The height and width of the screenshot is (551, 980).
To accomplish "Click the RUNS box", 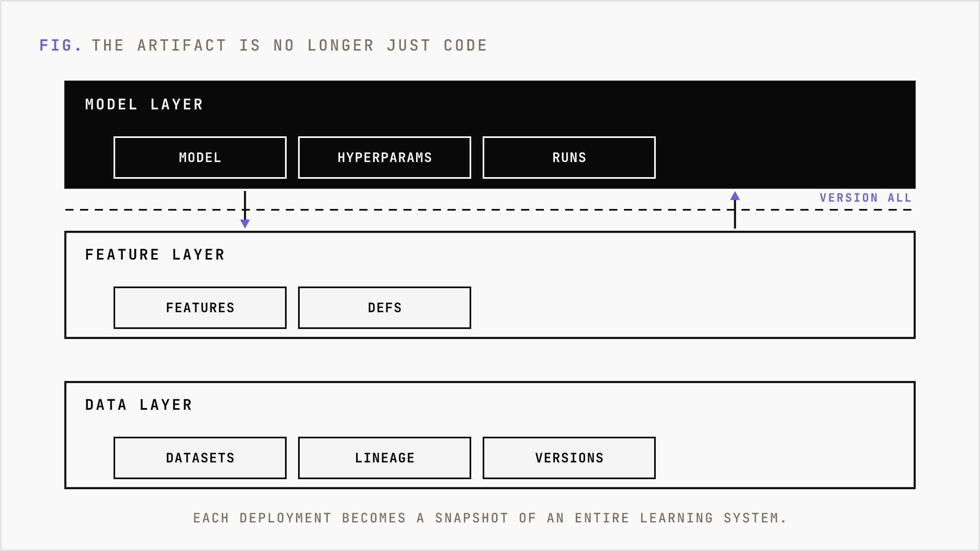I will (569, 158).
